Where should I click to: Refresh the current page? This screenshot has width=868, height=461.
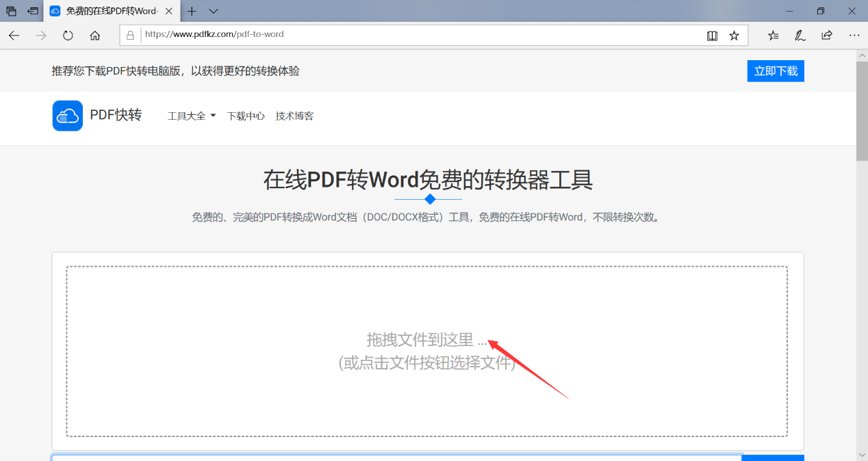68,36
